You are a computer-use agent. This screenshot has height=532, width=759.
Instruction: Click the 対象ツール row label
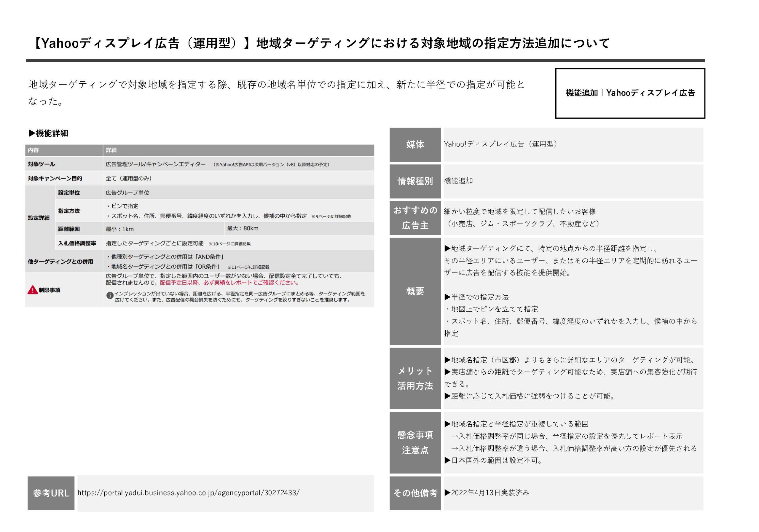click(x=42, y=164)
